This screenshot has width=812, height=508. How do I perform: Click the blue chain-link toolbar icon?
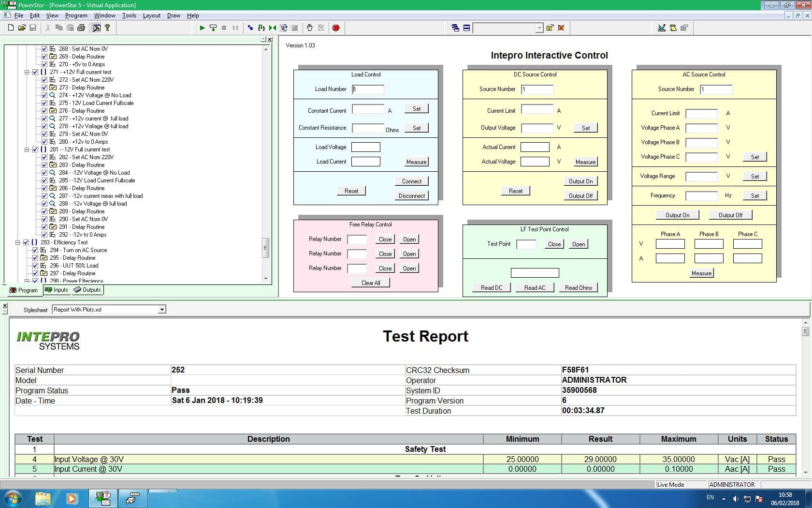click(250, 28)
